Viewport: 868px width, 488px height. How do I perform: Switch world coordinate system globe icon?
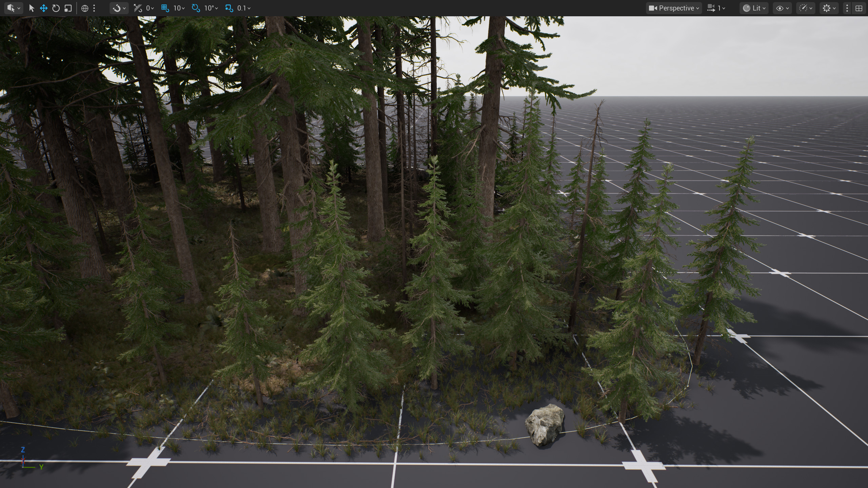pyautogui.click(x=85, y=8)
